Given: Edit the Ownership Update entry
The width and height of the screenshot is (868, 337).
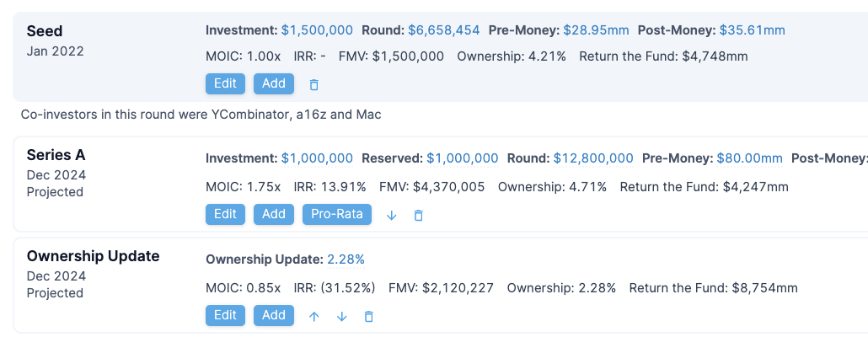Looking at the screenshot, I should tap(225, 315).
